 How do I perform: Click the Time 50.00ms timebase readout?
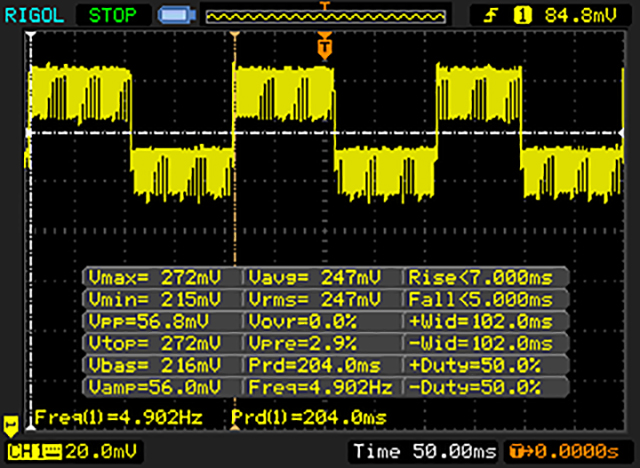[425, 452]
